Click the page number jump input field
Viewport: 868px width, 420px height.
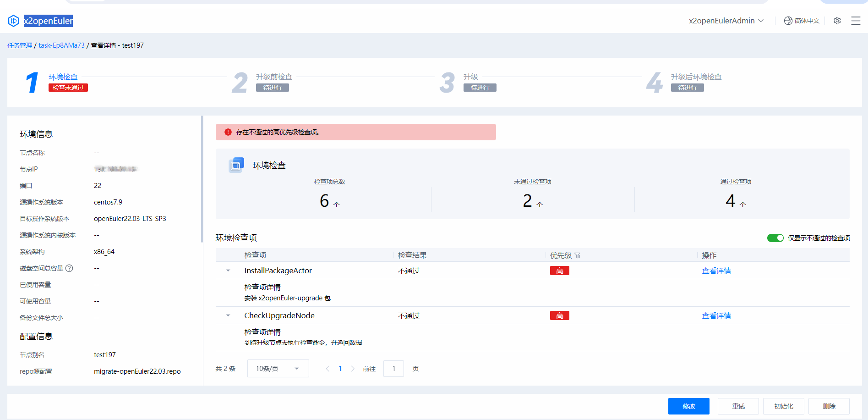coord(393,369)
